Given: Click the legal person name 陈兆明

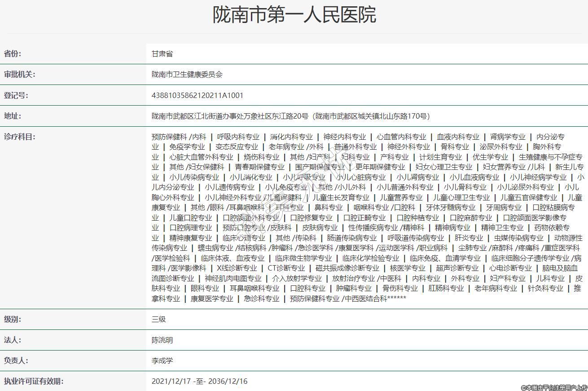Looking at the screenshot, I should (x=162, y=340).
